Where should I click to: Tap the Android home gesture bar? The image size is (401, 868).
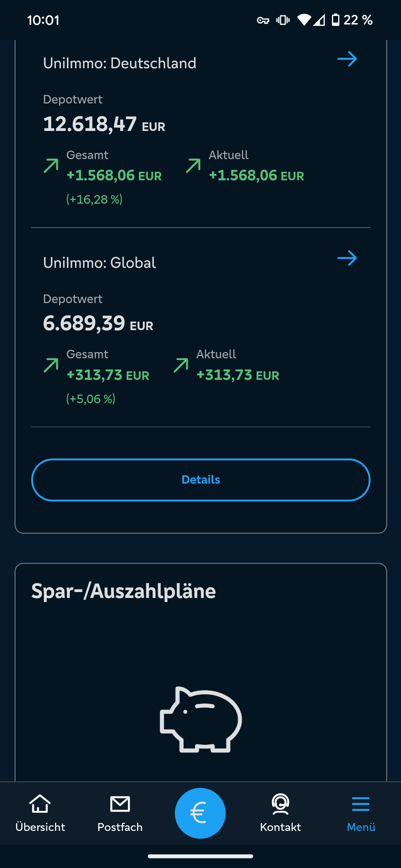200,856
